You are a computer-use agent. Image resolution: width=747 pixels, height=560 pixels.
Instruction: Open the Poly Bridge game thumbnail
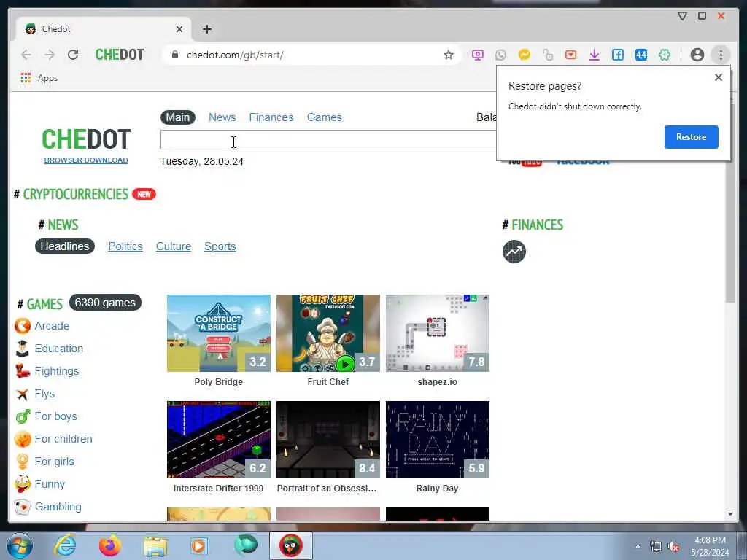[x=219, y=332]
